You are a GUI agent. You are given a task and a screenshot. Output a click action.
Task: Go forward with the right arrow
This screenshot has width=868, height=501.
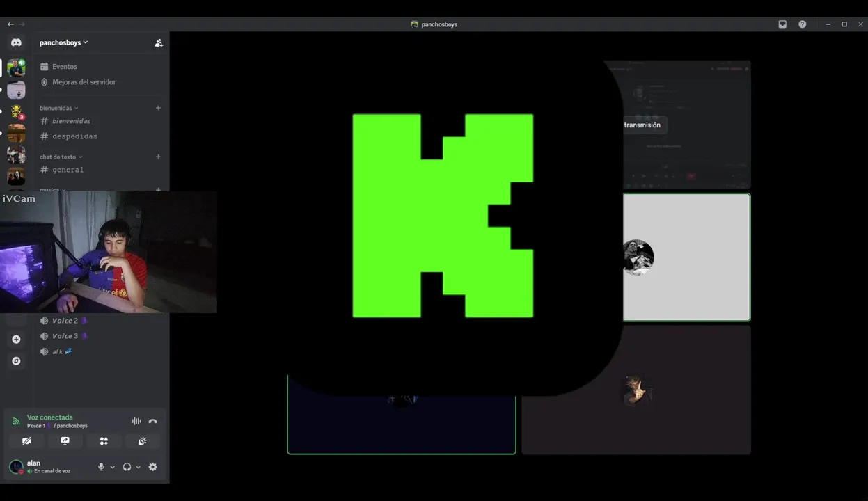[22, 24]
